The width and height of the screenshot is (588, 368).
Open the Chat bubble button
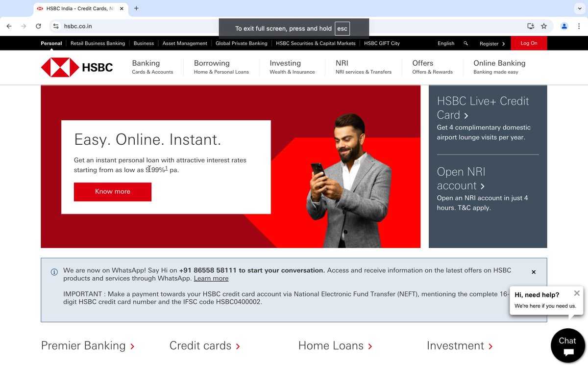click(x=567, y=345)
